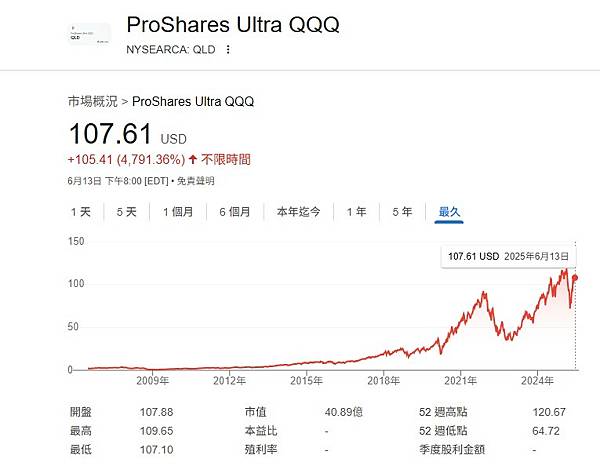Select 本年迄今 year-to-date tab
The width and height of the screenshot is (600, 466).
(298, 212)
